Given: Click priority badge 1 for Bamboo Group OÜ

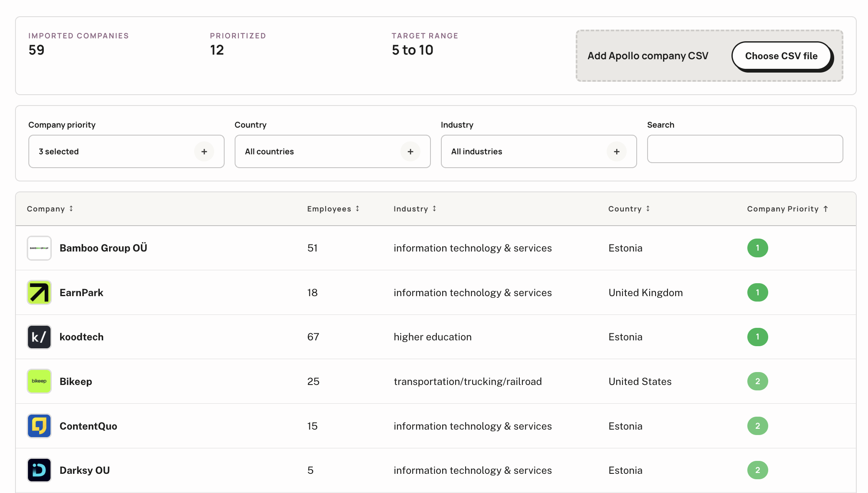Looking at the screenshot, I should (758, 248).
